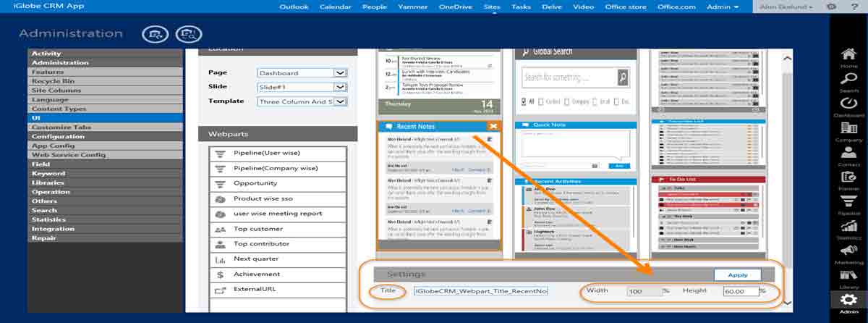Open Calendar in top navigation

pos(336,7)
